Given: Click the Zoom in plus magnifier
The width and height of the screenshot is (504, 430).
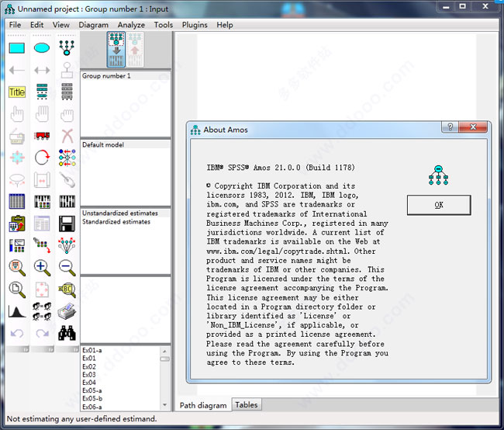Looking at the screenshot, I should (x=42, y=268).
